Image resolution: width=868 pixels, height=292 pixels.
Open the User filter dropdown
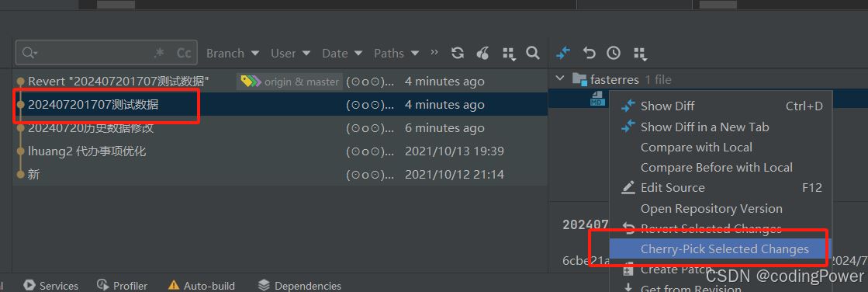pos(291,53)
